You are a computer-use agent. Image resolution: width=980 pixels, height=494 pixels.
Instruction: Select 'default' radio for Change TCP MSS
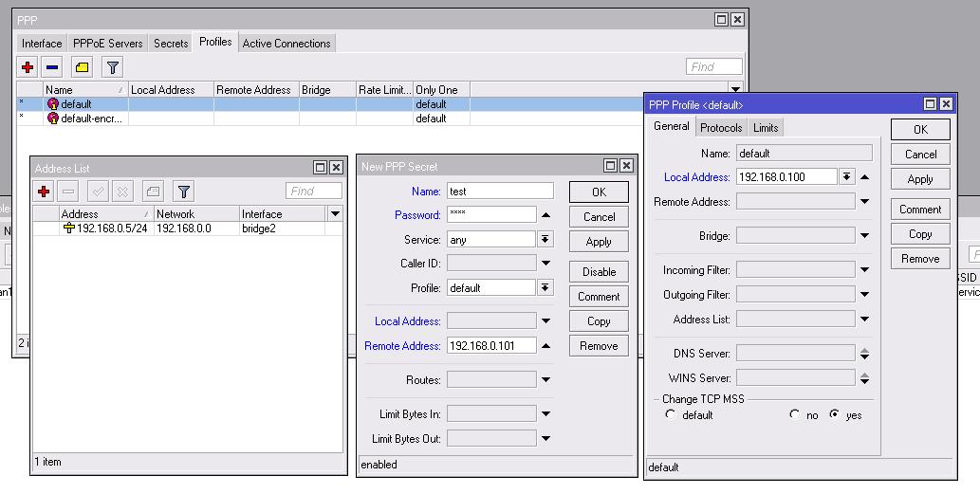(x=670, y=415)
